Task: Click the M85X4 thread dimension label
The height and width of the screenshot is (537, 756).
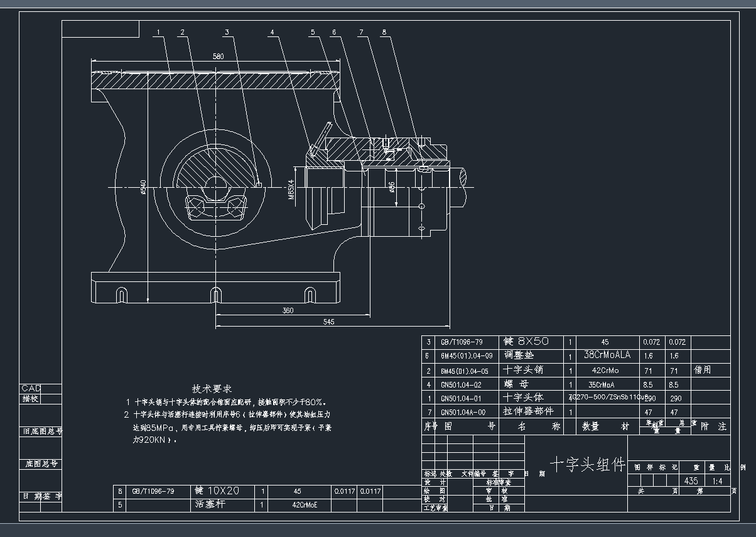Action: [x=291, y=188]
